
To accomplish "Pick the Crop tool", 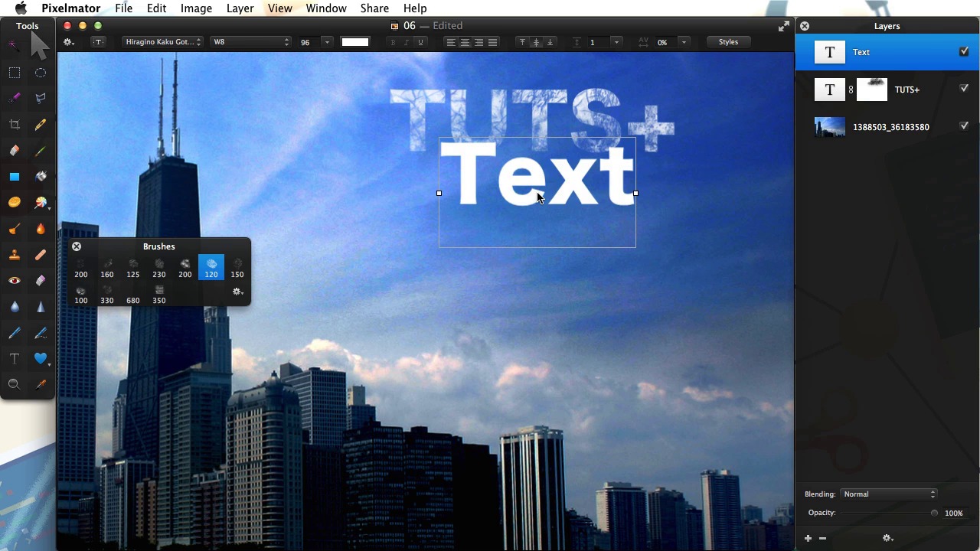I will tap(14, 125).
